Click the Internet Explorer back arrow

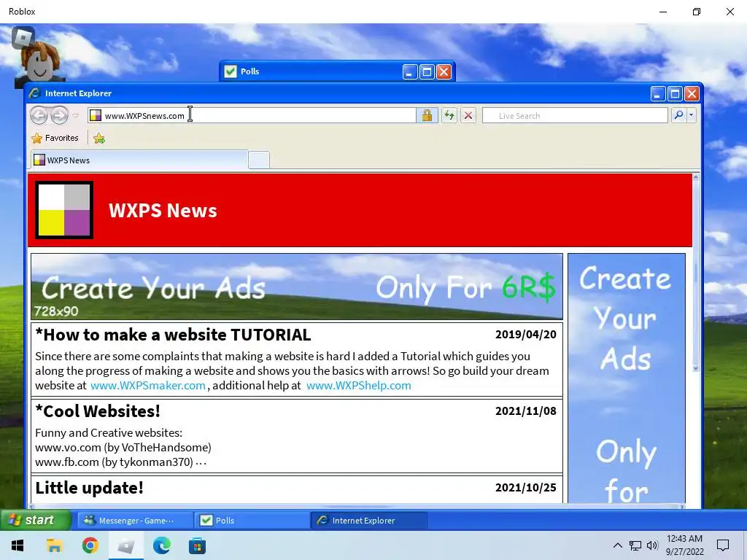coord(39,115)
